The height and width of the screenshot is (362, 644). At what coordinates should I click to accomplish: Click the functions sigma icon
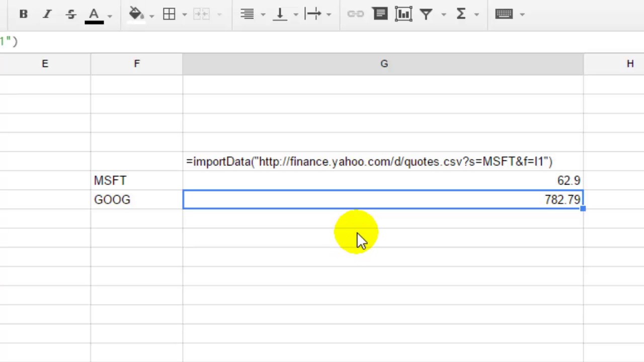point(461,14)
